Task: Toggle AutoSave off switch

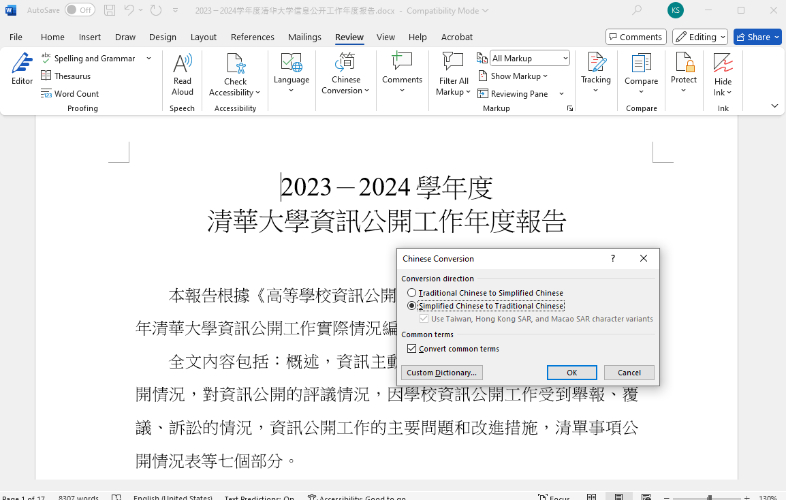Action: 80,10
